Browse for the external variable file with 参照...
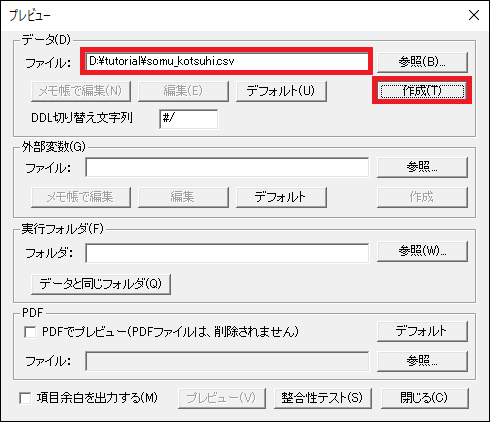Screen dimensions: 490x422 (422, 167)
